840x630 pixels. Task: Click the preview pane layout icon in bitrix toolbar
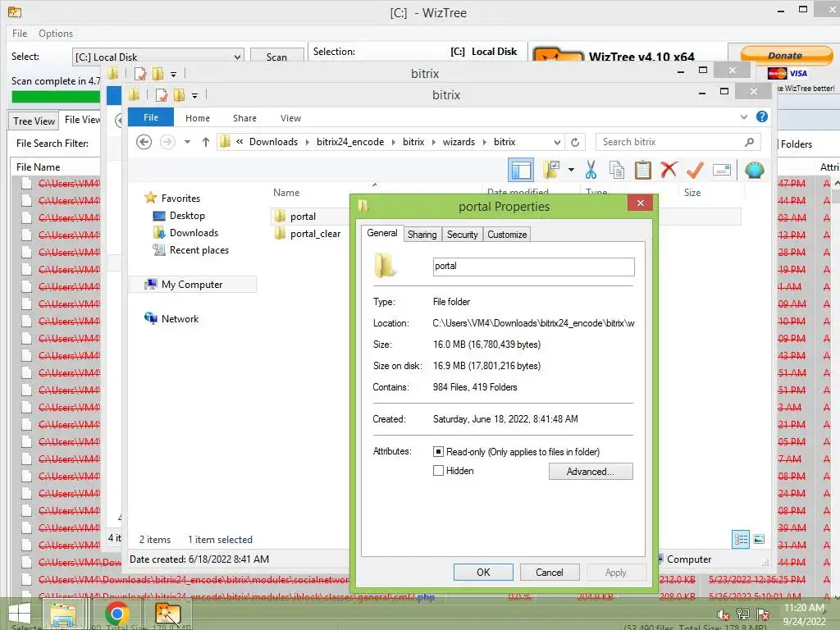[520, 171]
